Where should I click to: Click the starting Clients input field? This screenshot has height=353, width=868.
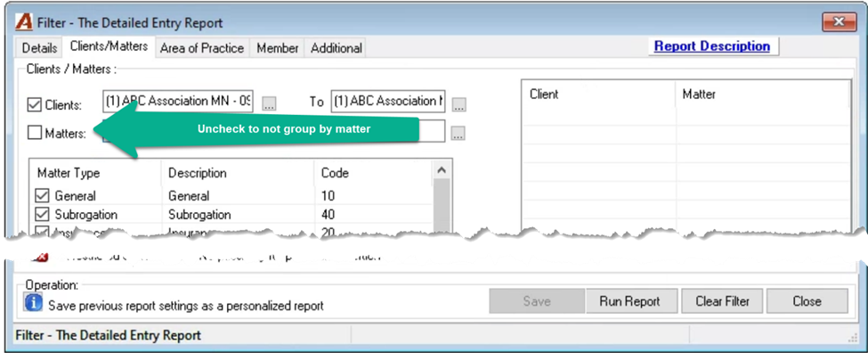(x=178, y=102)
